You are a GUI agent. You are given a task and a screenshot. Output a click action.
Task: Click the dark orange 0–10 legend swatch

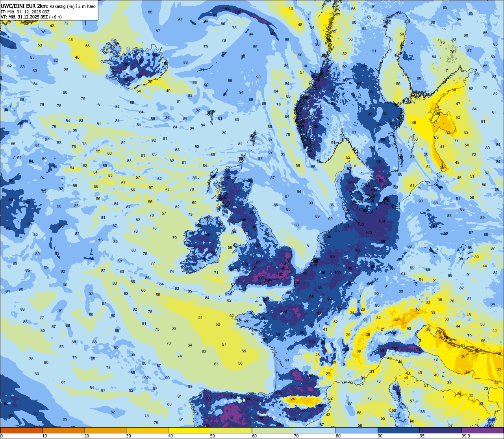pos(21,430)
